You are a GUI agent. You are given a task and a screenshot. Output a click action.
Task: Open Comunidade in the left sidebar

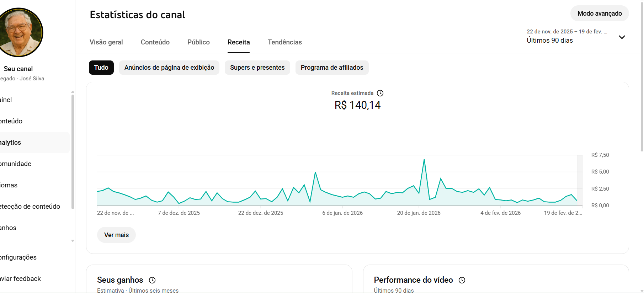(x=16, y=164)
